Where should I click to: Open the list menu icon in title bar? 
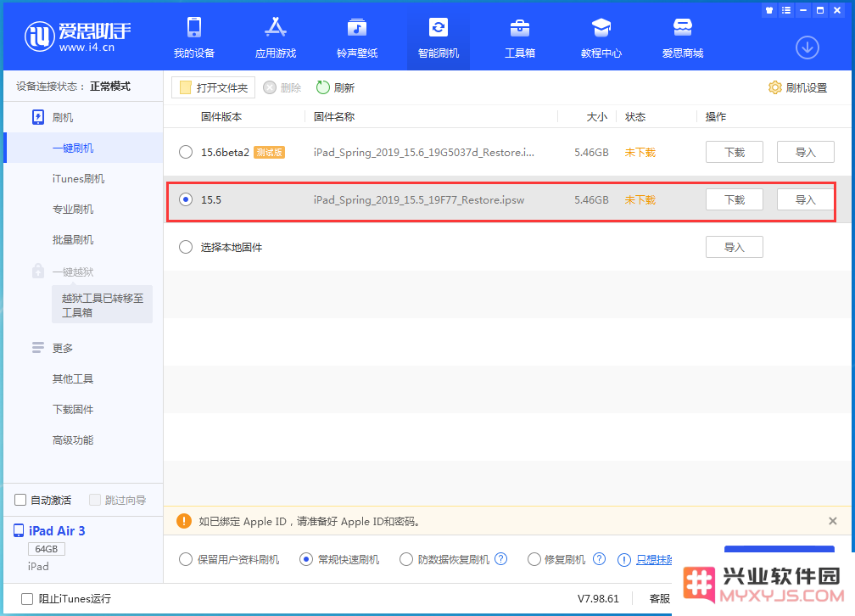point(785,10)
